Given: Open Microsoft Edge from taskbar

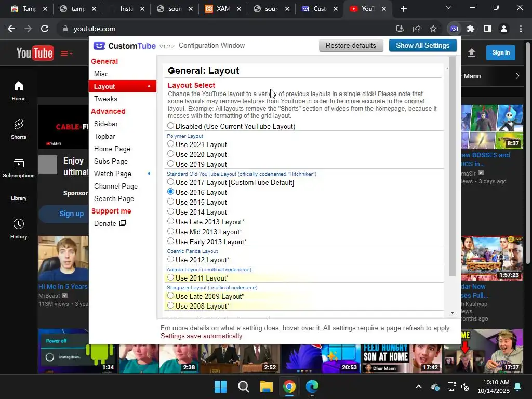Looking at the screenshot, I should [312, 387].
